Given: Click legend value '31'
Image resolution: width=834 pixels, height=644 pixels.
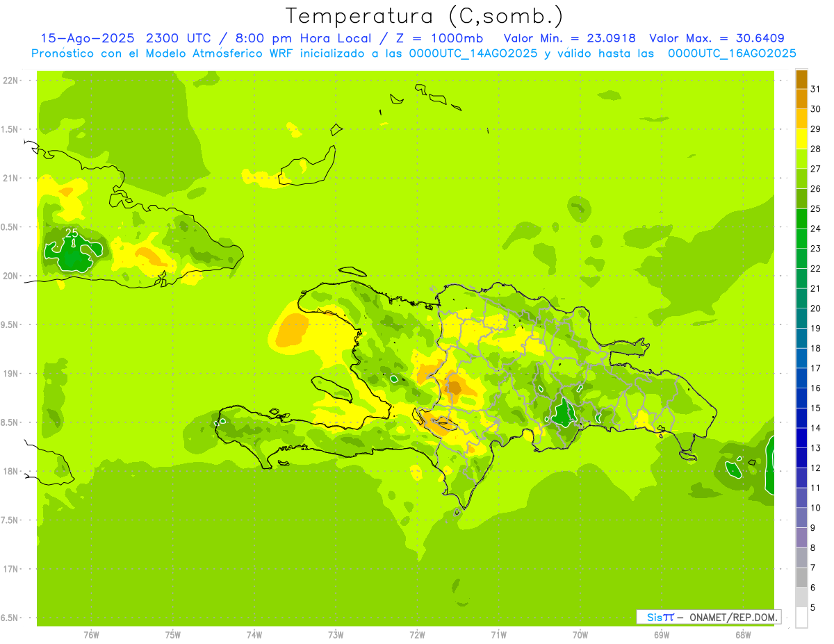Looking at the screenshot, I should (816, 88).
